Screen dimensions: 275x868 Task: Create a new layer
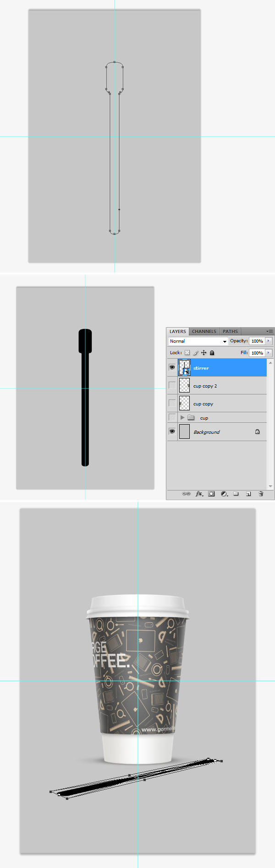point(248,494)
